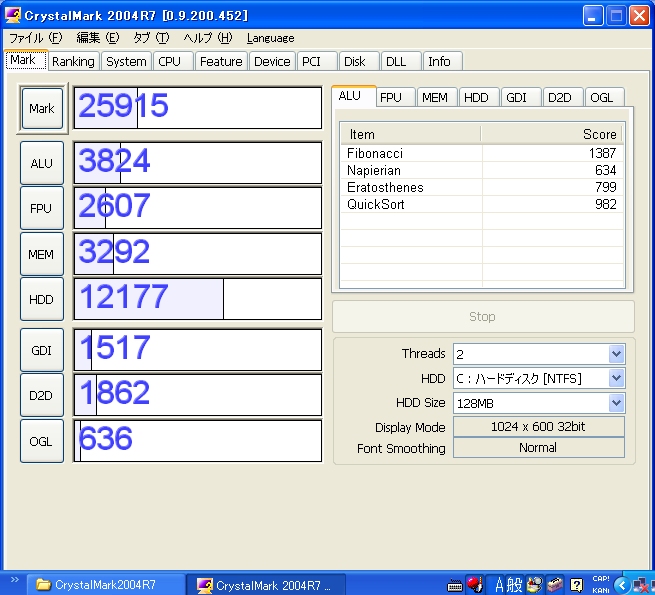Switch to CrystalMark 2004R7 app taskbar button
Image resolution: width=655 pixels, height=595 pixels.
point(266,585)
